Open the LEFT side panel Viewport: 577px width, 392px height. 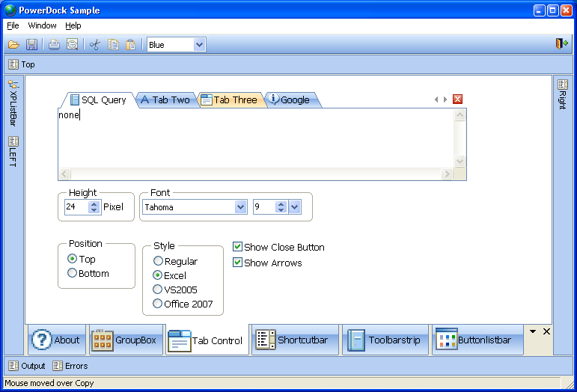point(13,152)
